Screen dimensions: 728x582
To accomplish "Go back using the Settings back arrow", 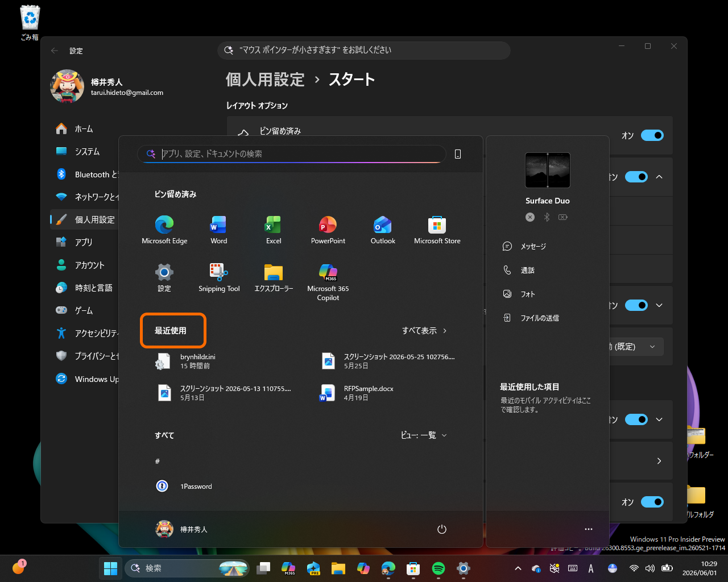I will tap(55, 51).
